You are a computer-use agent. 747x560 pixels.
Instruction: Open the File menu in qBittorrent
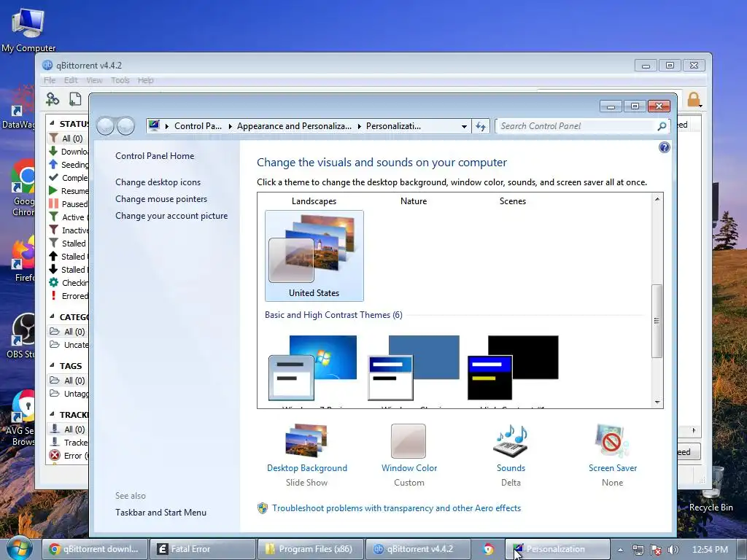[x=50, y=80]
